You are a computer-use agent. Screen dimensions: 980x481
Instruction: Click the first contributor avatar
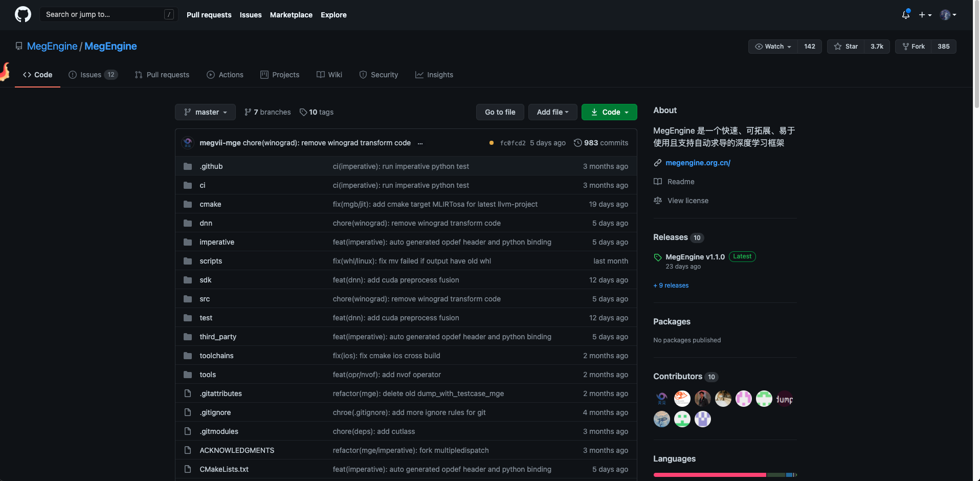662,398
